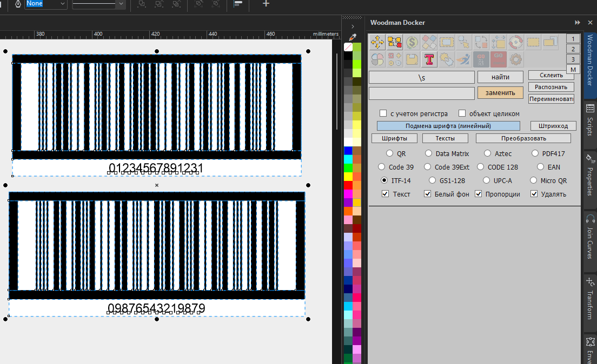Collapse the docker with double arrow icon

577,23
